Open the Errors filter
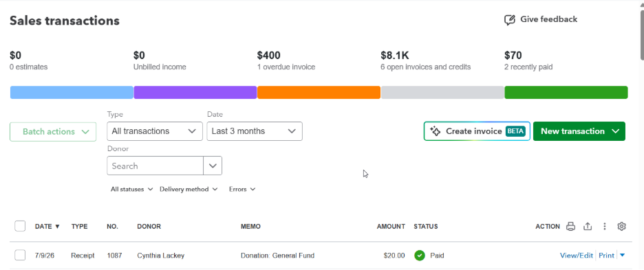644x270 pixels. (x=242, y=189)
